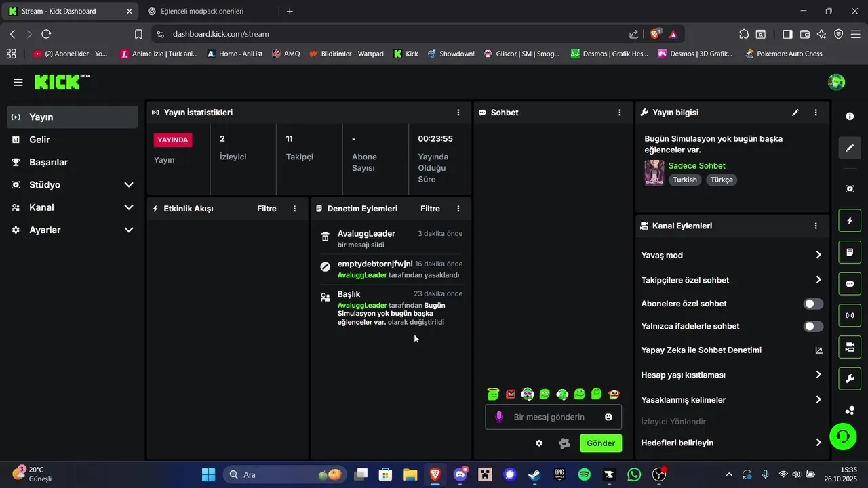Image resolution: width=868 pixels, height=488 pixels.
Task: Open Hedefleri belirleyin arrow
Action: click(818, 443)
